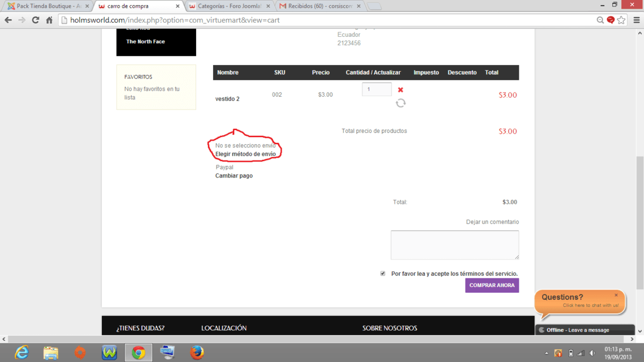The width and height of the screenshot is (644, 362).
Task: Close the Categorías Foro Joomla tab
Action: (268, 6)
